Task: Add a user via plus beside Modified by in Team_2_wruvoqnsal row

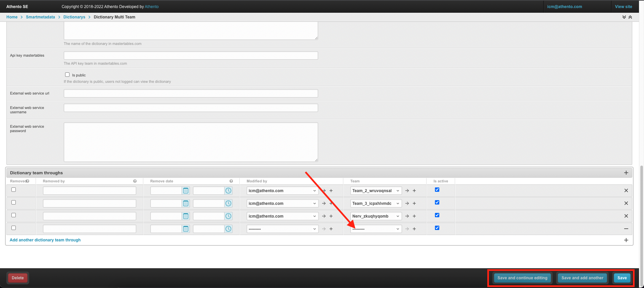Action: (x=331, y=191)
